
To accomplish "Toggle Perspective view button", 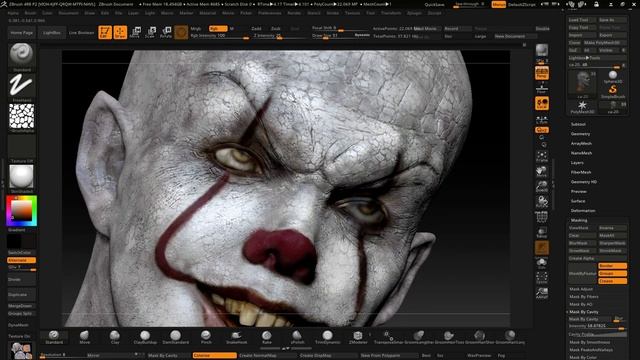I will click(542, 73).
